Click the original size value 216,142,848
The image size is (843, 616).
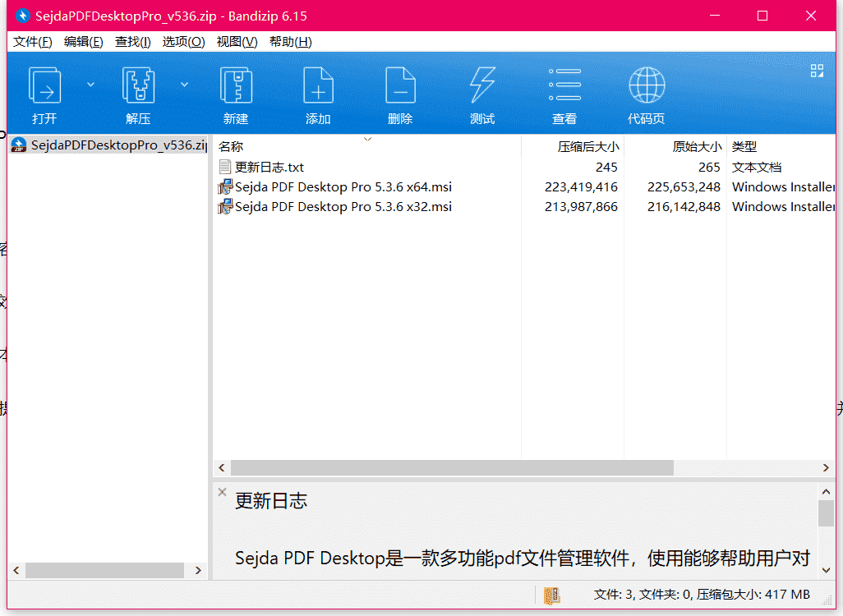684,207
